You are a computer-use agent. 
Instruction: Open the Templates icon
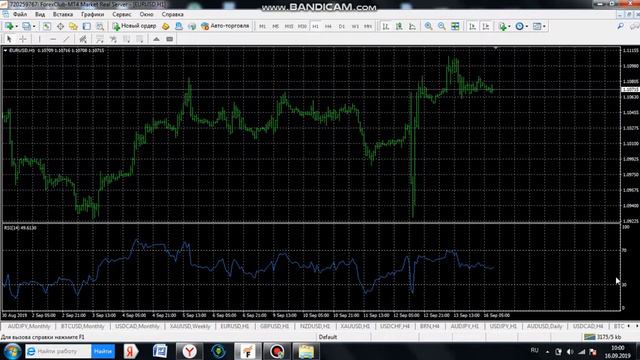[x=537, y=26]
